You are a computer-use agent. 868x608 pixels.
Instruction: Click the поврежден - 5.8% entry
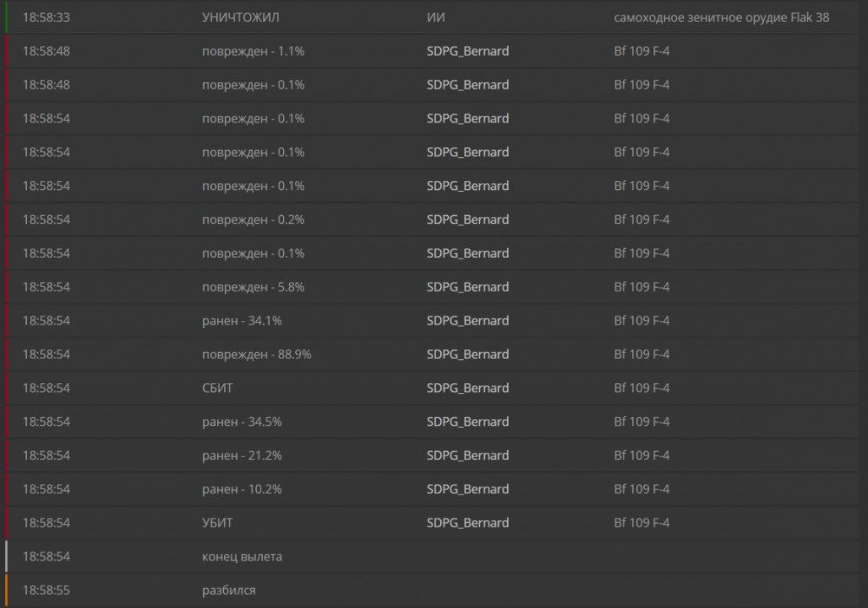tap(253, 287)
